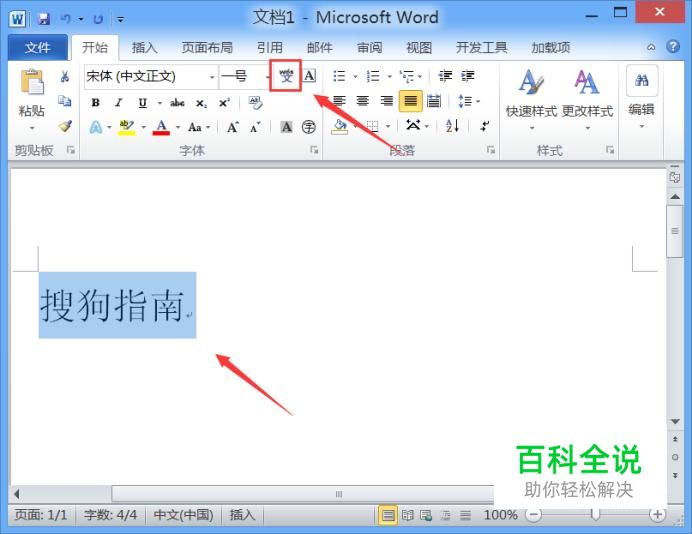The width and height of the screenshot is (692, 534).
Task: Switch to the 页面布局 tab
Action: 207,47
